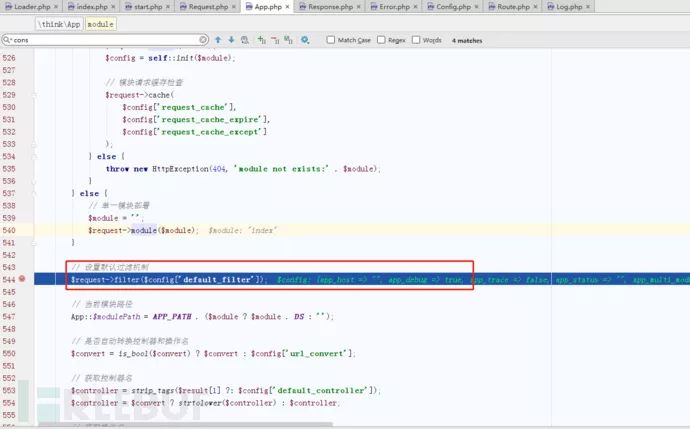Focus the search field containing 'cons'
The width and height of the screenshot is (690, 429).
tap(106, 40)
